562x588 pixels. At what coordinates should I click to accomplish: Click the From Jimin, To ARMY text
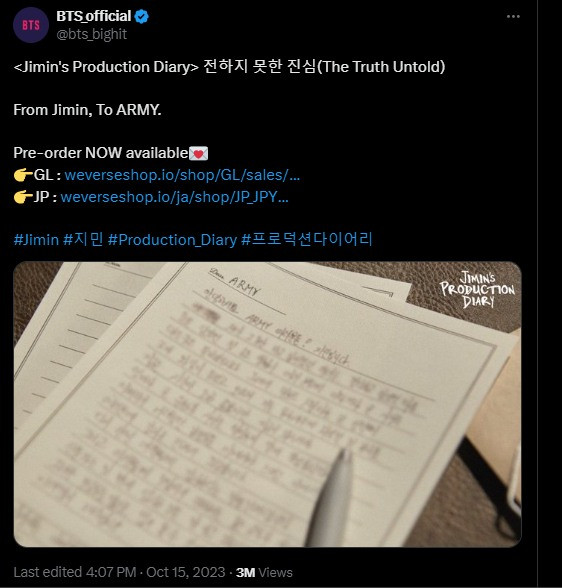[87, 110]
